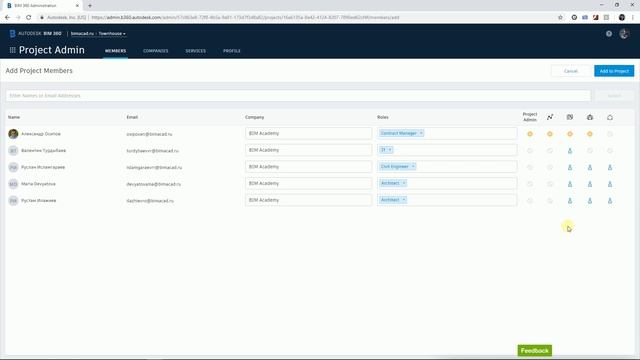This screenshot has height=360, width=640.
Task: Remove the Contract Manager role tag
Action: pyautogui.click(x=421, y=133)
